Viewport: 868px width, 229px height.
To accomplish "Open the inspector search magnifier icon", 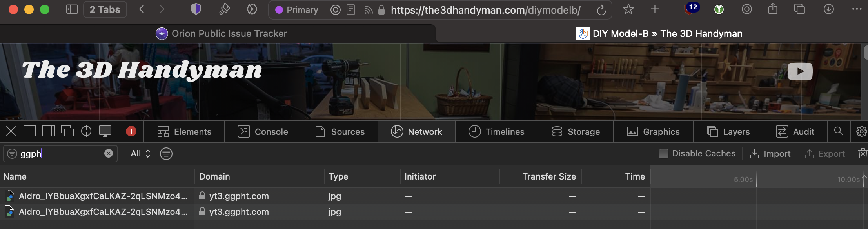I will click(838, 131).
